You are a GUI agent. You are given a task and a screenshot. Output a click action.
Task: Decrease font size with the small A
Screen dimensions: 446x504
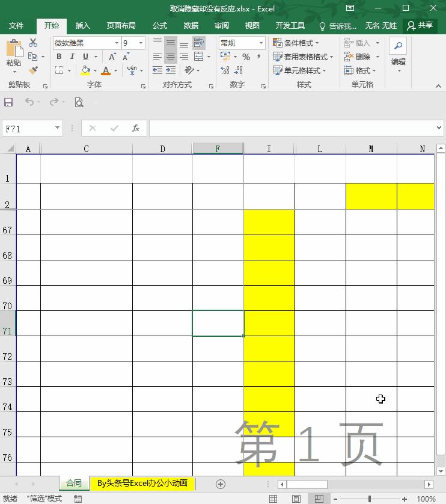click(x=126, y=57)
